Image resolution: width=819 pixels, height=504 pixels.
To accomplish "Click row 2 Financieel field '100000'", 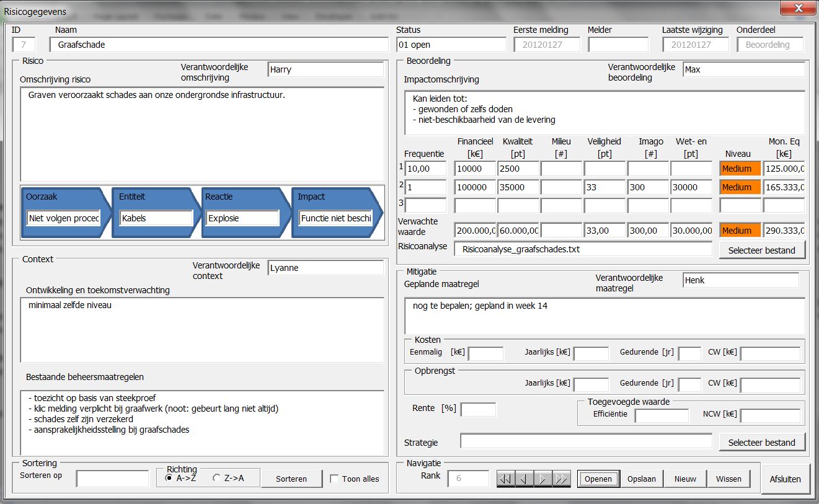I will (475, 187).
